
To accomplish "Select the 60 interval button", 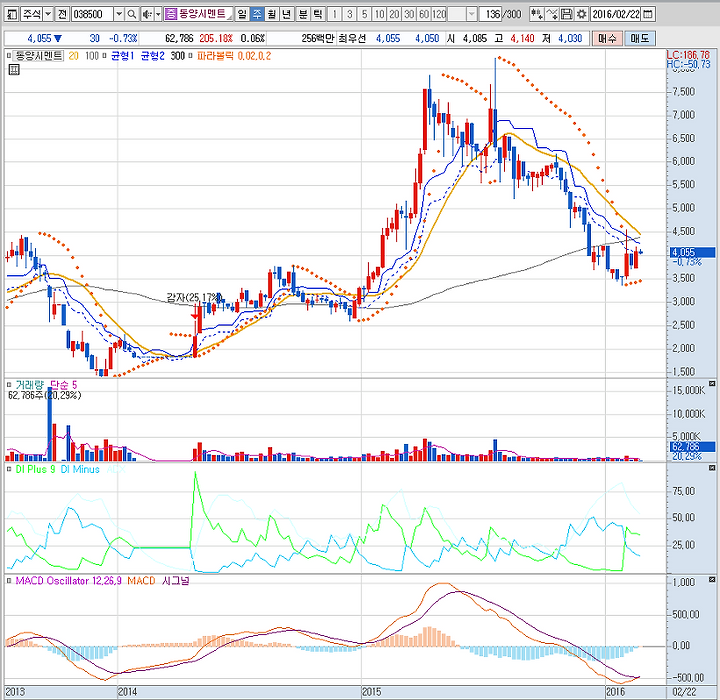I will 424,14.
